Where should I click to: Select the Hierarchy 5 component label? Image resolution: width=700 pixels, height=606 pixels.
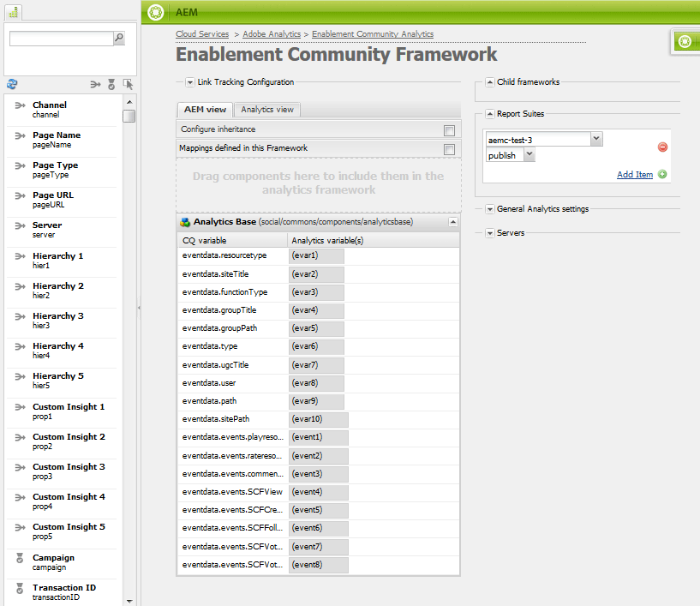(58, 376)
